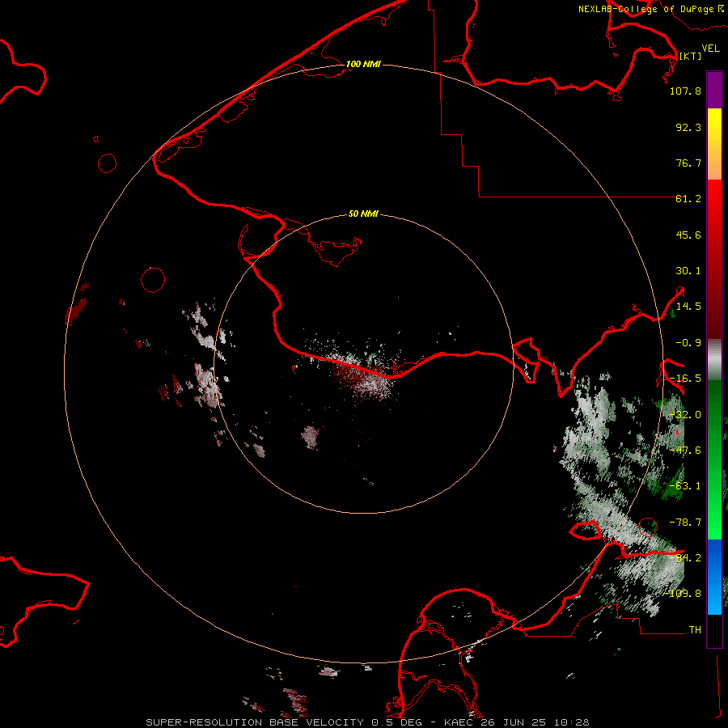The width and height of the screenshot is (728, 728).
Task: Click the purple segment of the color bar
Action: [x=714, y=90]
